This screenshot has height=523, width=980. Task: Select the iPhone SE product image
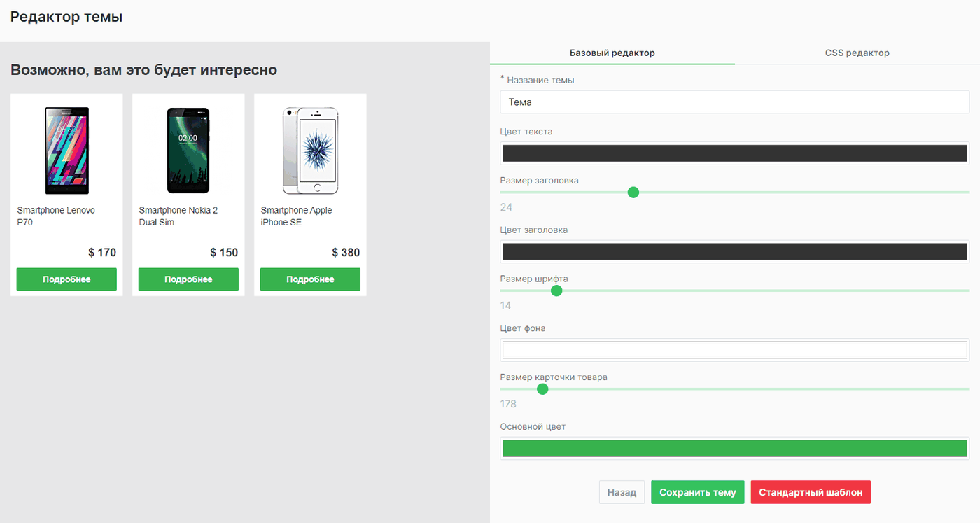coord(310,151)
